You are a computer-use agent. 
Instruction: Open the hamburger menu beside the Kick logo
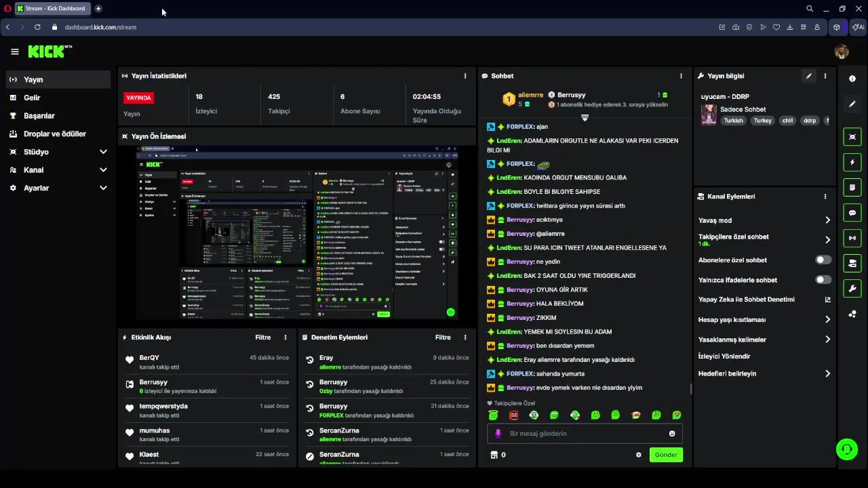coord(14,52)
